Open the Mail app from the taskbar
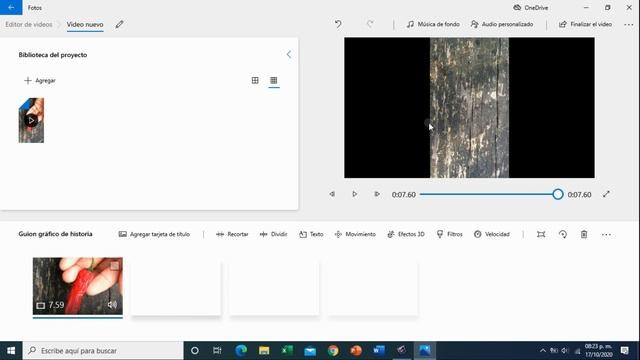Screen dimensions: 640x360 pyautogui.click(x=310, y=351)
